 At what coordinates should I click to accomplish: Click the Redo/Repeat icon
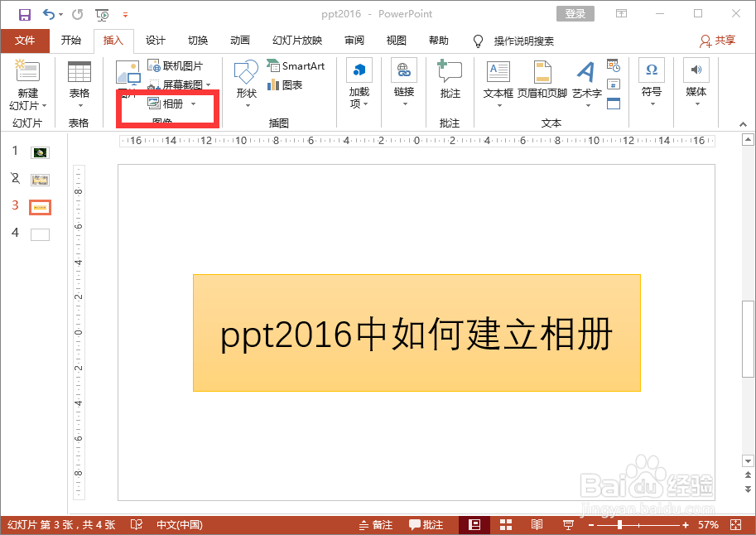[77, 14]
